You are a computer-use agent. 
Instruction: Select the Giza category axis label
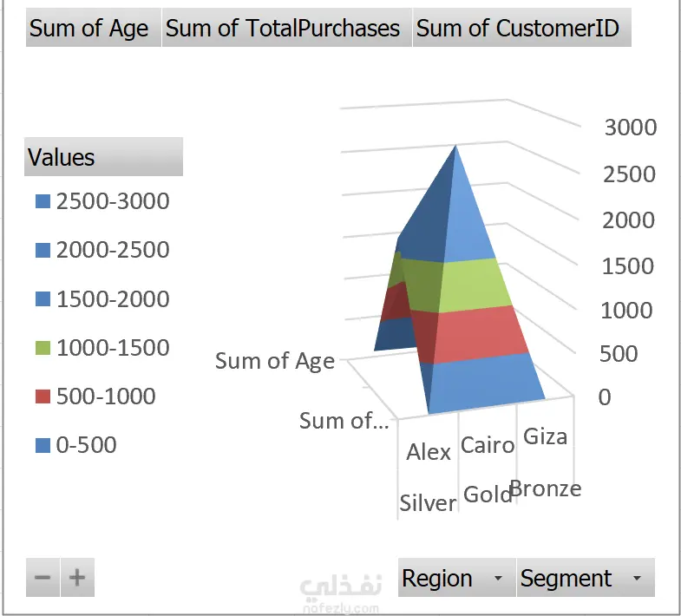tap(546, 436)
